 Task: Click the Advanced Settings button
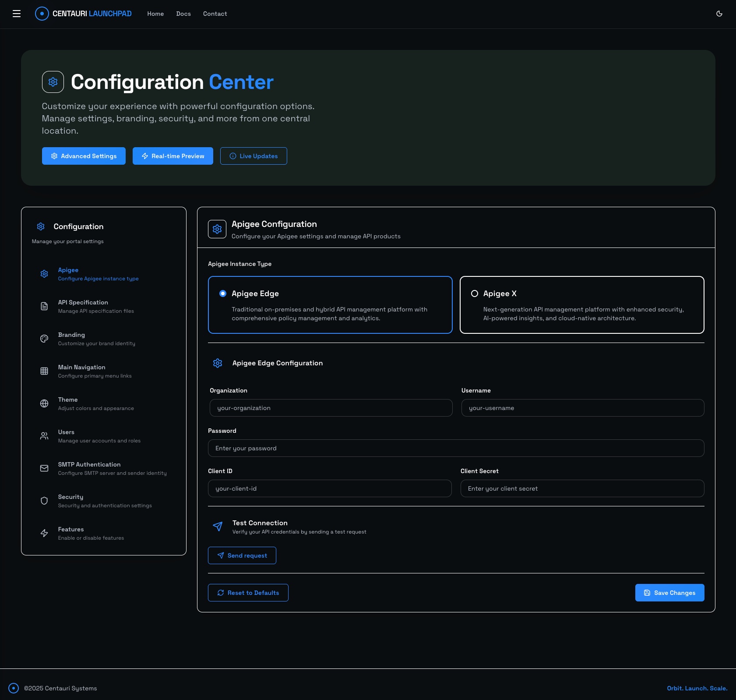pyautogui.click(x=84, y=156)
